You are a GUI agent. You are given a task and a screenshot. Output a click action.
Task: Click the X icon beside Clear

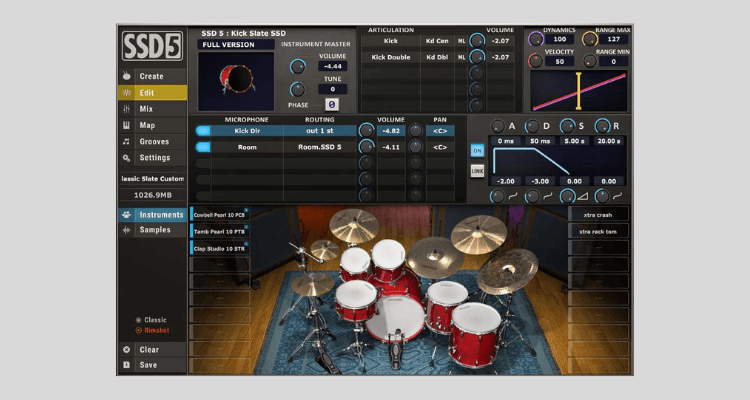point(126,350)
